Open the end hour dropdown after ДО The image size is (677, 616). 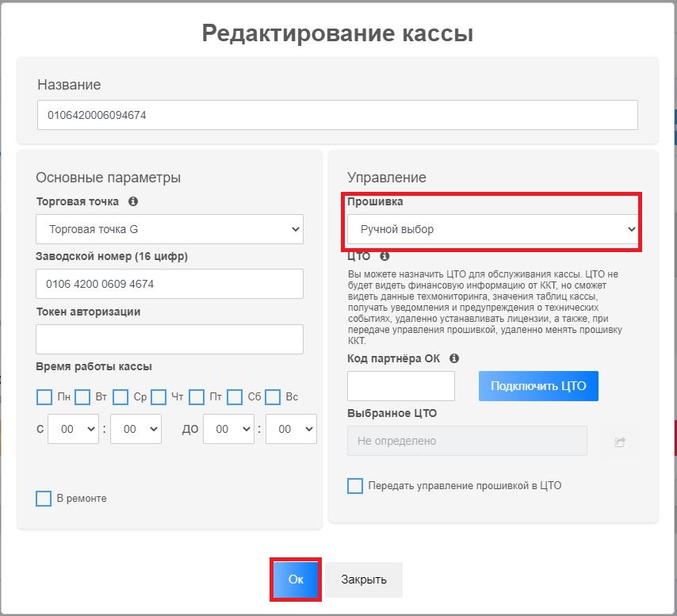coord(228,429)
